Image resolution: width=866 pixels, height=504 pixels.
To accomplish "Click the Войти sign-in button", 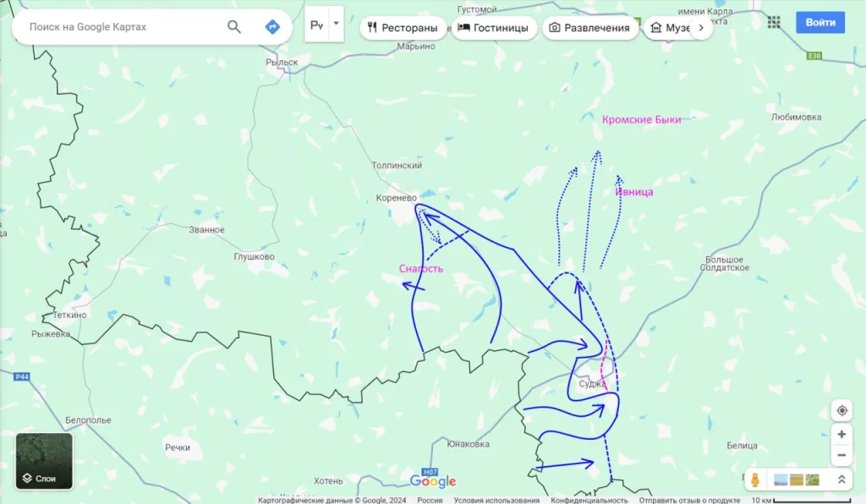I will click(x=819, y=22).
